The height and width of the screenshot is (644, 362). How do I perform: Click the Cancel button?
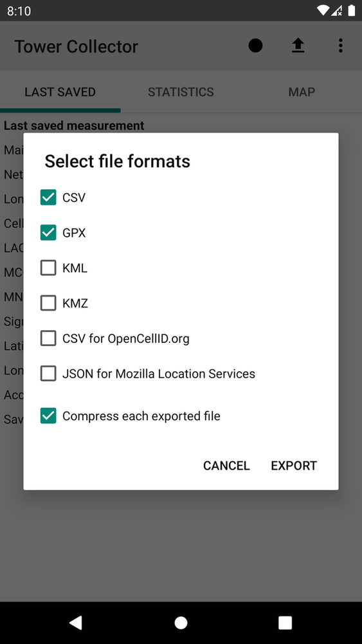(x=226, y=466)
